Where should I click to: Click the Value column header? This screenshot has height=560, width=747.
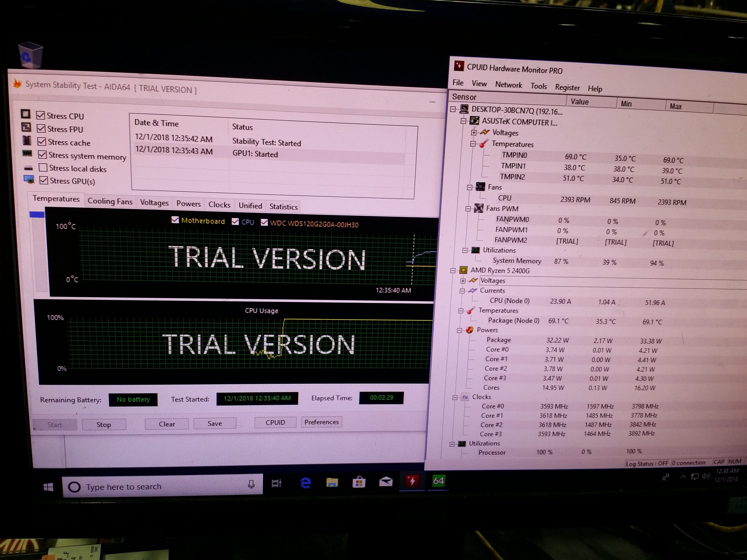(591, 101)
